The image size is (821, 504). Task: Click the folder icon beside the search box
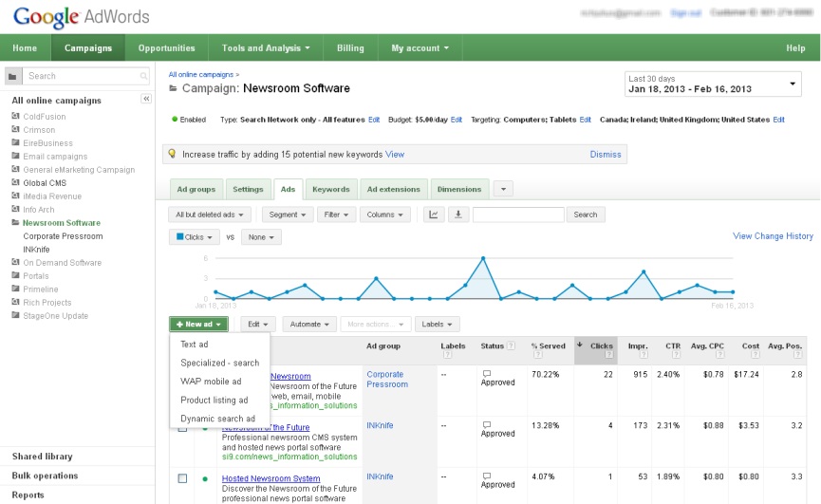pos(12,77)
